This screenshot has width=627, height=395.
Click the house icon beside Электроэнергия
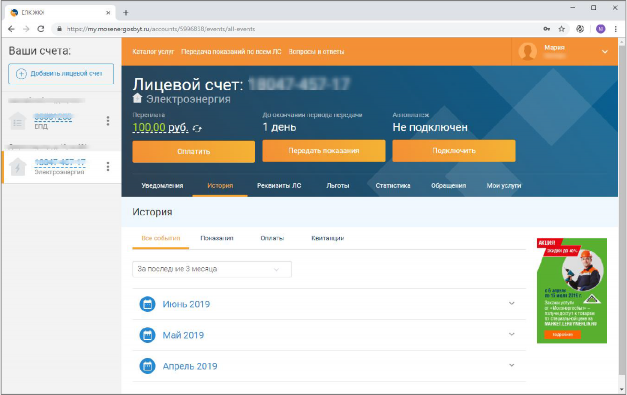pyautogui.click(x=137, y=98)
